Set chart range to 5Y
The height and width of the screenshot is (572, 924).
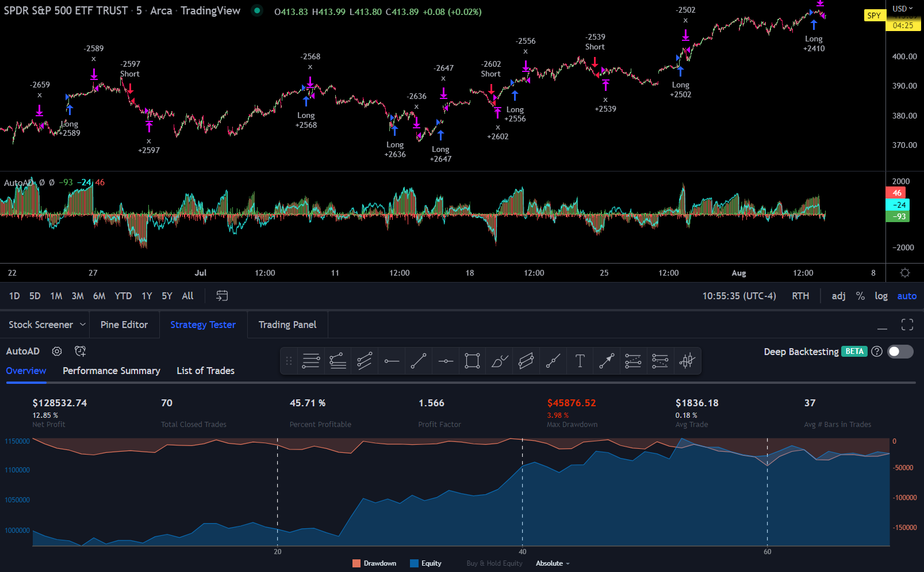click(167, 296)
